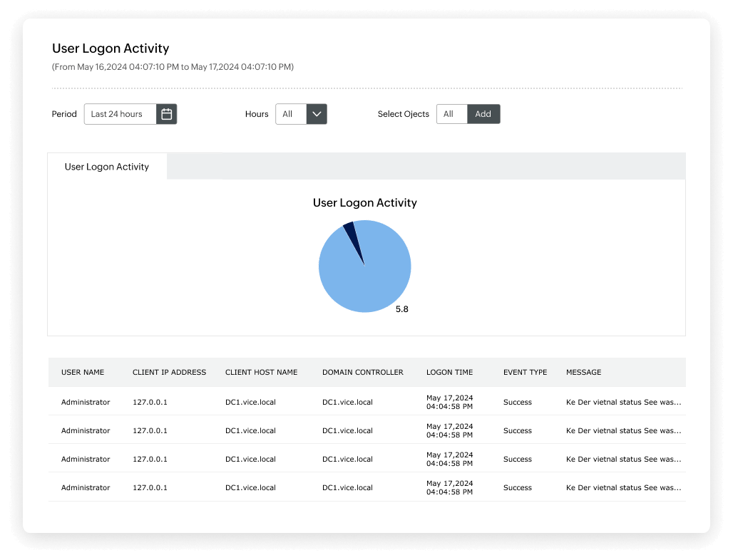The image size is (733, 560).
Task: Click the 5.8 label on the pie chart
Action: (402, 309)
